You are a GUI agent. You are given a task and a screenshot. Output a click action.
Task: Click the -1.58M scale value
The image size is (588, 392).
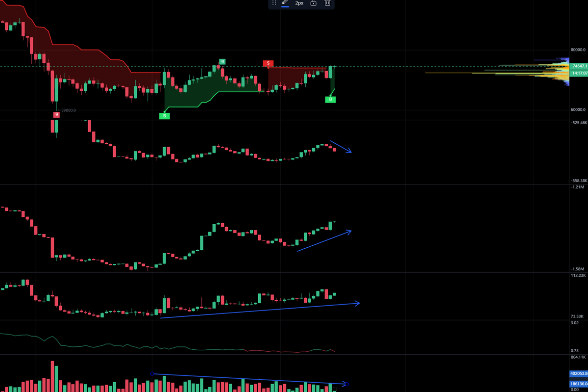tap(577, 269)
